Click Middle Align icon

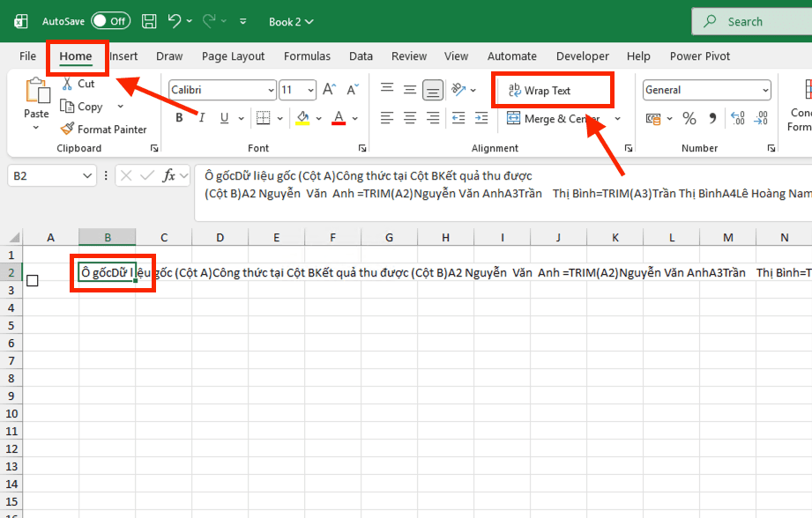point(410,90)
